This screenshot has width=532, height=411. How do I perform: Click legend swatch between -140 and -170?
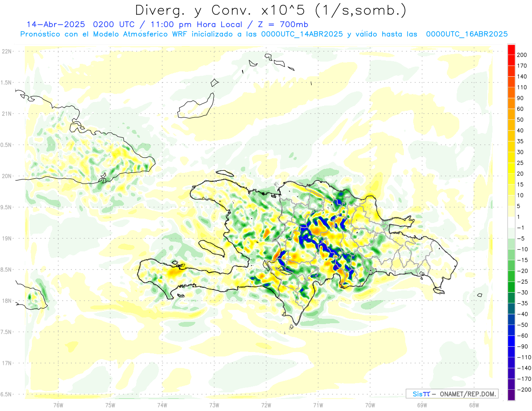pos(512,373)
